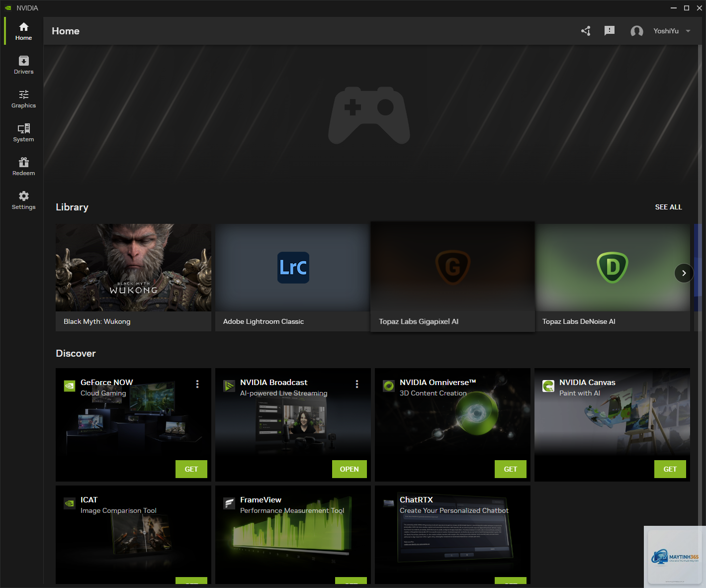Click the NVIDIA Omniverse card title
The height and width of the screenshot is (588, 706).
click(438, 383)
